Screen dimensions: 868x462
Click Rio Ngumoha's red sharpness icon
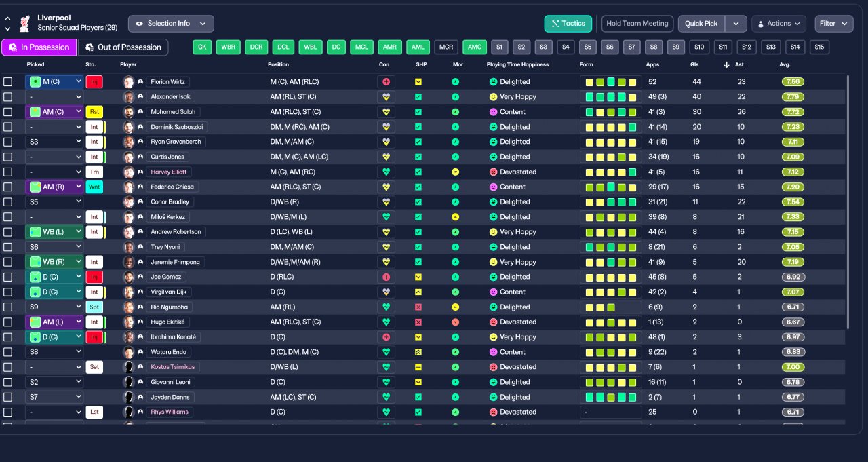point(418,307)
